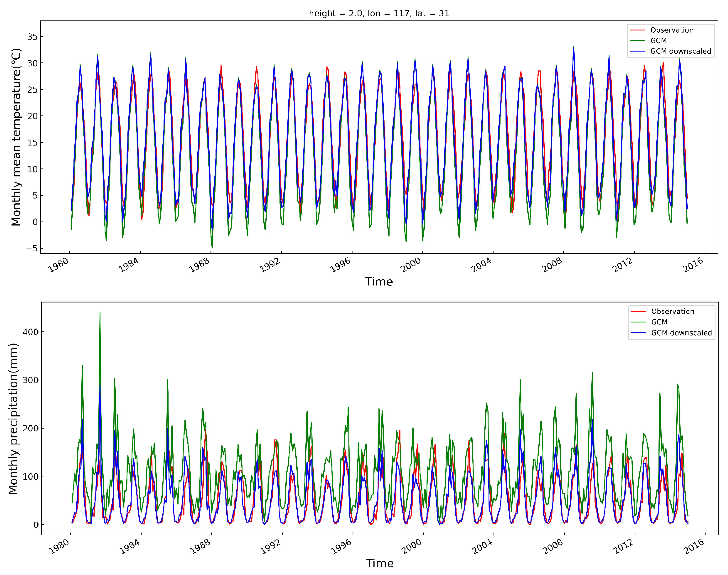Click the 400 tick label on precipitation axis
This screenshot has height=575, width=728.
click(30, 332)
